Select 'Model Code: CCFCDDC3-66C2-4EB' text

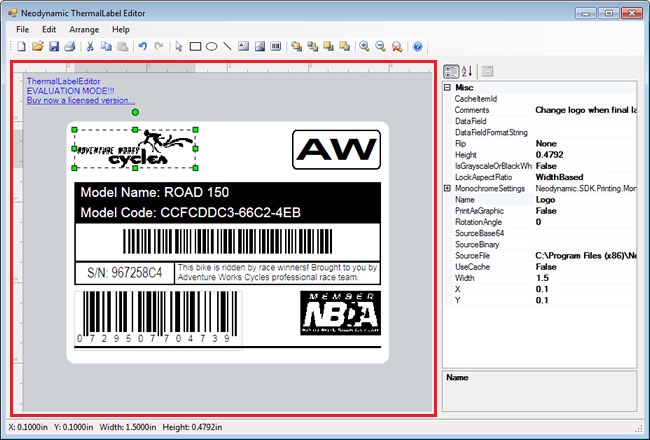(x=191, y=213)
